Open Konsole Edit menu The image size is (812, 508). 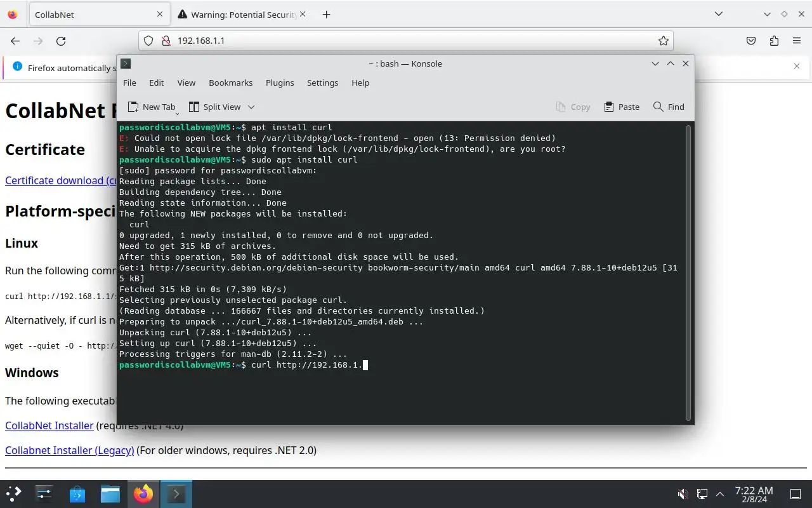(156, 83)
